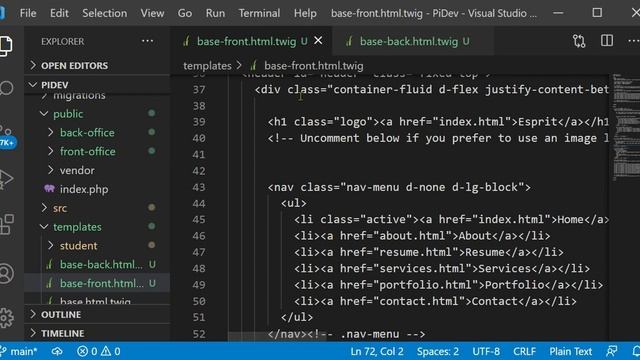Open the Accounts menu icon
The height and width of the screenshot is (360, 640).
coord(6,273)
